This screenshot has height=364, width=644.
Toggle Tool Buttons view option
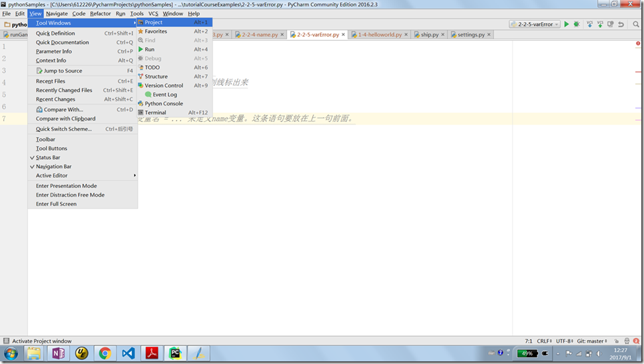[83, 149]
